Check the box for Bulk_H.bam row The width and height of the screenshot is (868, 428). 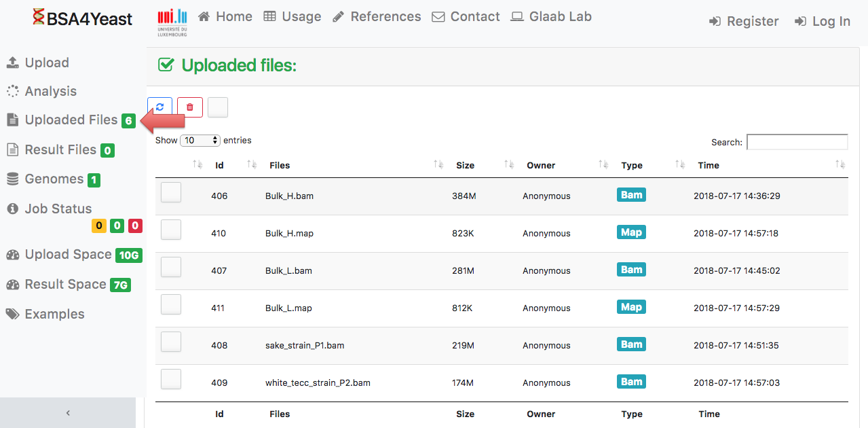171,193
